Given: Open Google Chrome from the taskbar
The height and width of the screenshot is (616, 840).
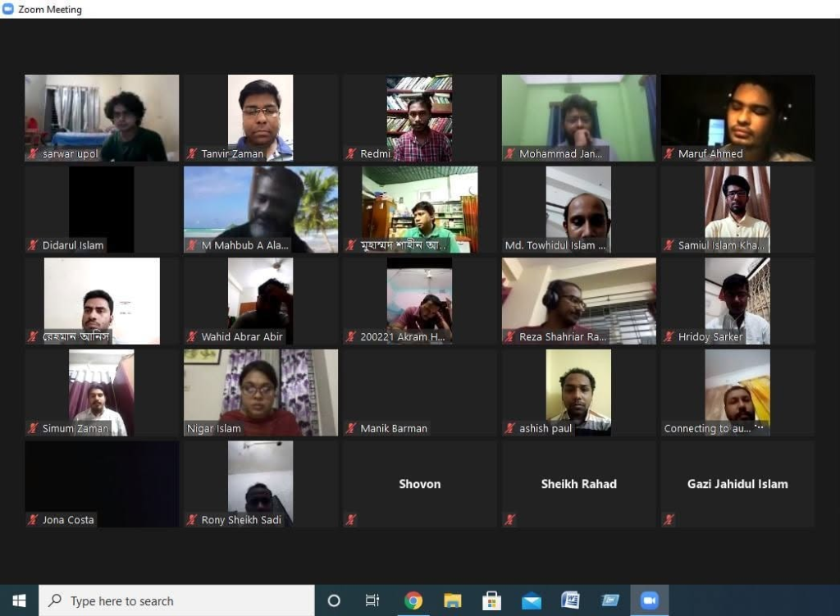Looking at the screenshot, I should [x=413, y=600].
